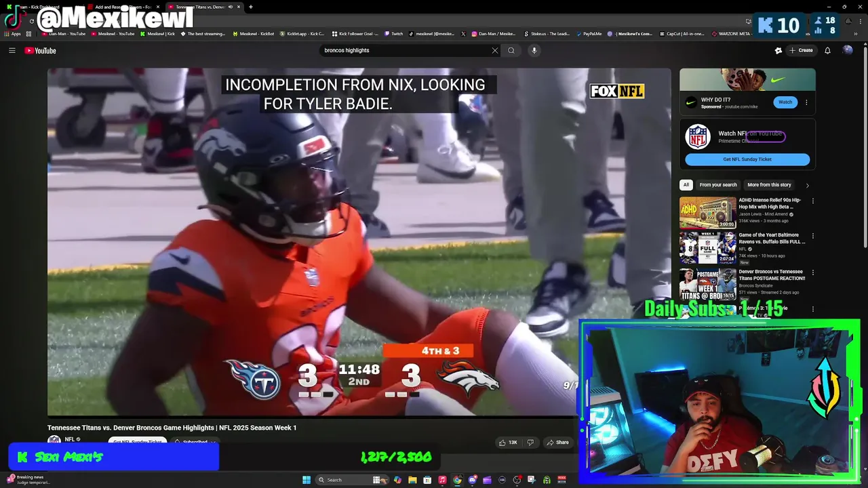Share the Titans vs. Broncos video
Screen dimensions: 868x488
pyautogui.click(x=558, y=443)
